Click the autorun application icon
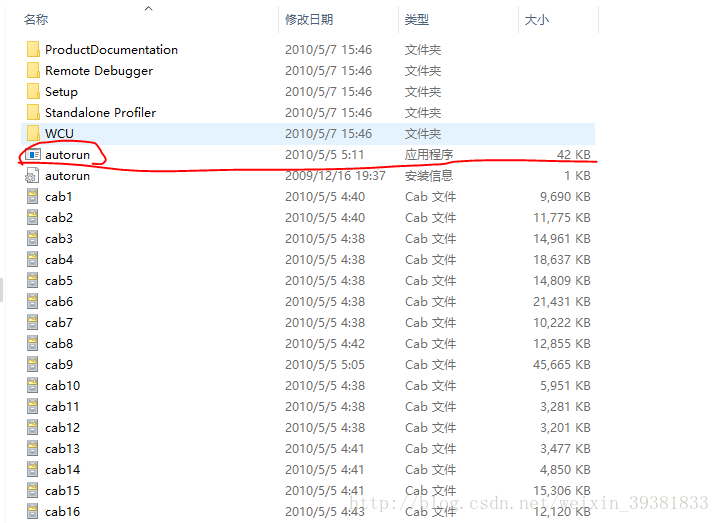 tap(33, 155)
